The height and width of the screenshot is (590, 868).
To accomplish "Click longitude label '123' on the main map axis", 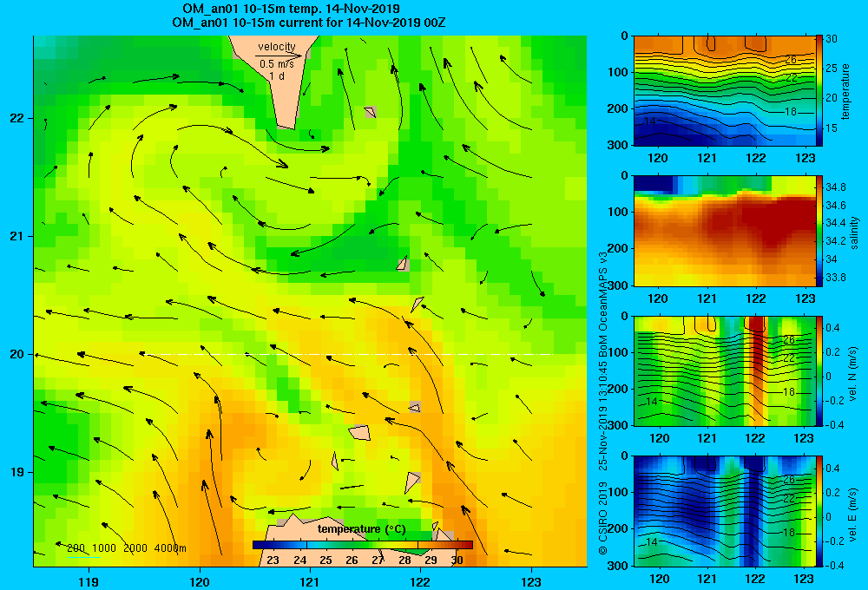I will point(531,581).
